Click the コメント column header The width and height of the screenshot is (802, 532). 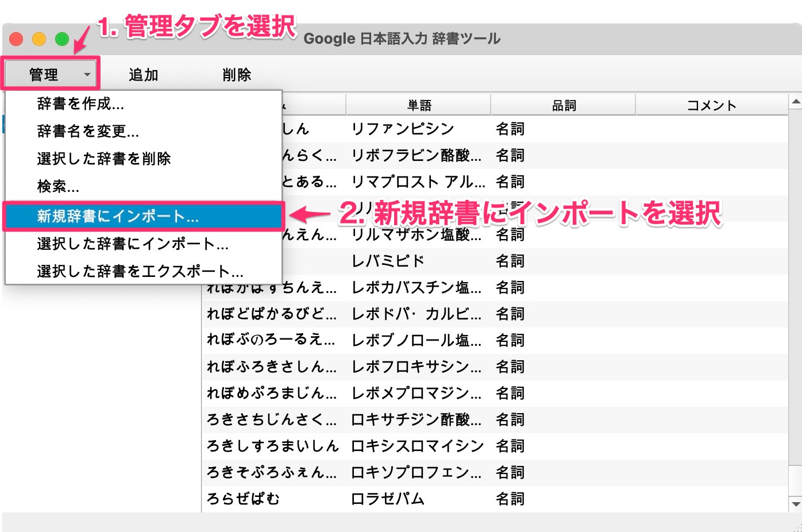click(712, 105)
